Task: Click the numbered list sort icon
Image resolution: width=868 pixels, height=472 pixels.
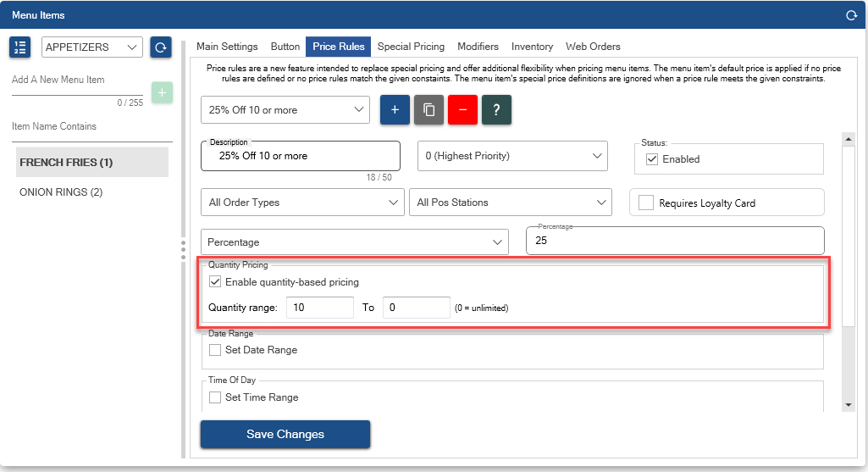Action: 20,47
